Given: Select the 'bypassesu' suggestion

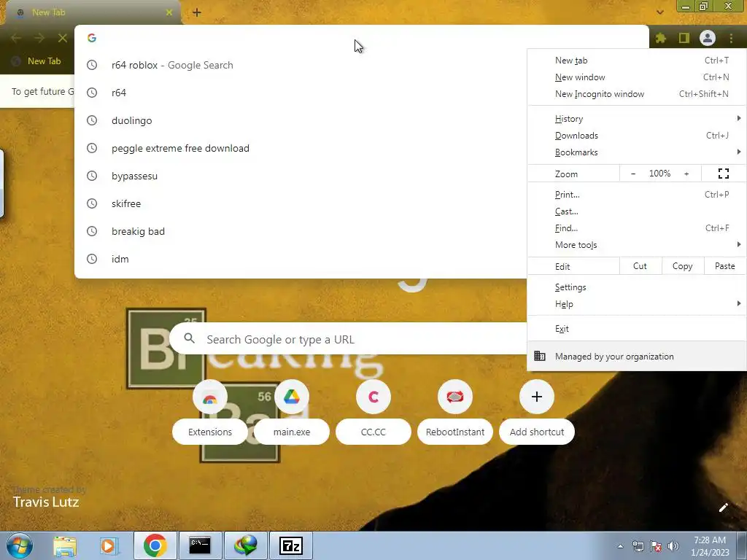Looking at the screenshot, I should pyautogui.click(x=301, y=176).
